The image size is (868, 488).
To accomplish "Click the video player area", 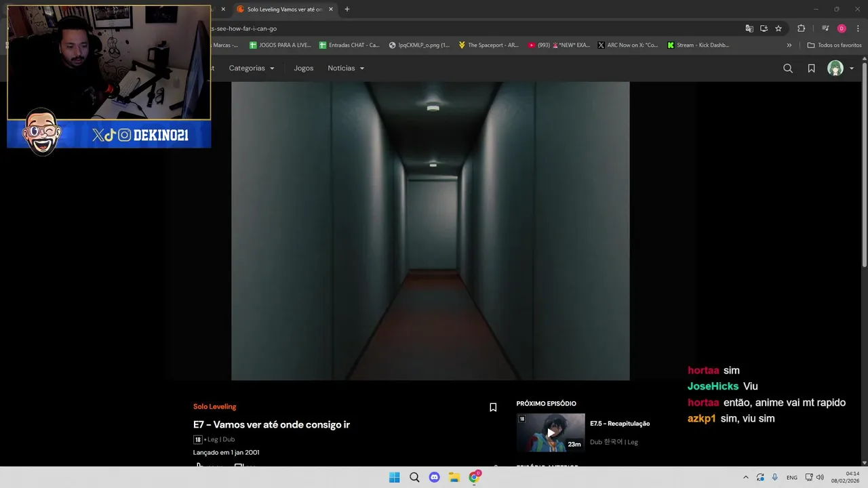I will pyautogui.click(x=430, y=231).
